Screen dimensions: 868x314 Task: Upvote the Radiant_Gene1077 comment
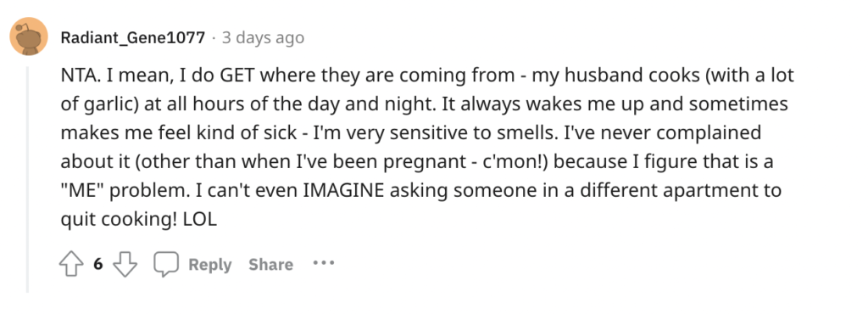point(70,265)
